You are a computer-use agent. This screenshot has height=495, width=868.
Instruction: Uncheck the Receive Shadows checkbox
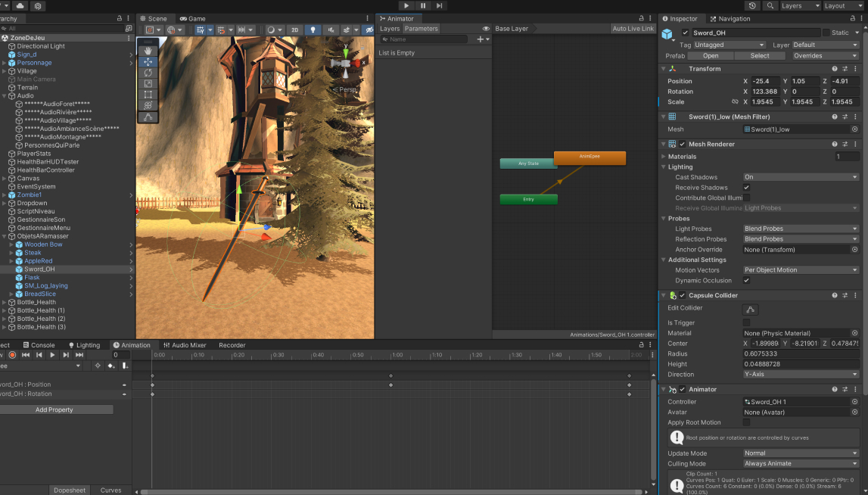point(746,188)
